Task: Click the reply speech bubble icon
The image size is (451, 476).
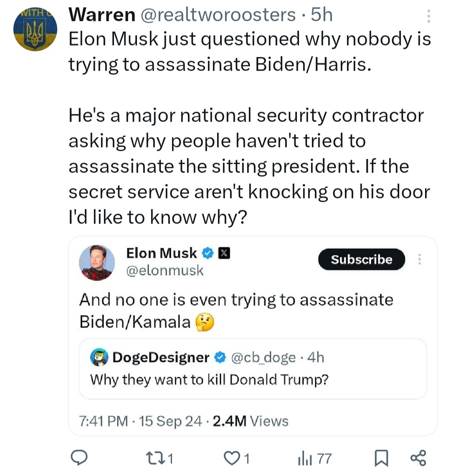Action: click(79, 458)
